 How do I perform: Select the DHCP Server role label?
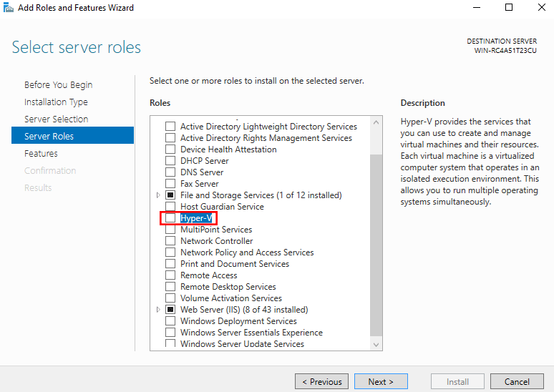coord(205,161)
